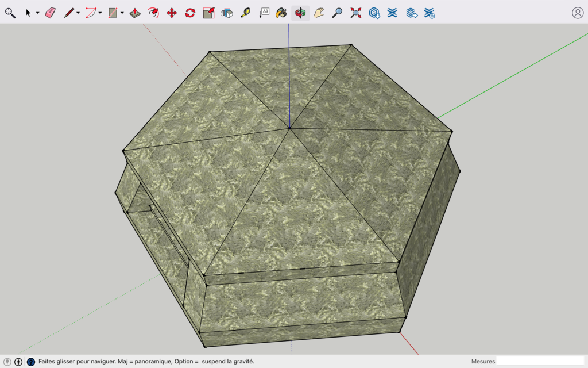
Task: Open the user account menu
Action: click(577, 12)
